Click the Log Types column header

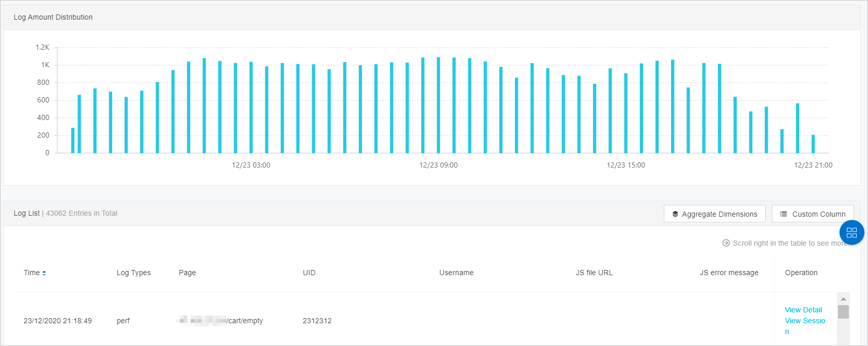point(133,273)
